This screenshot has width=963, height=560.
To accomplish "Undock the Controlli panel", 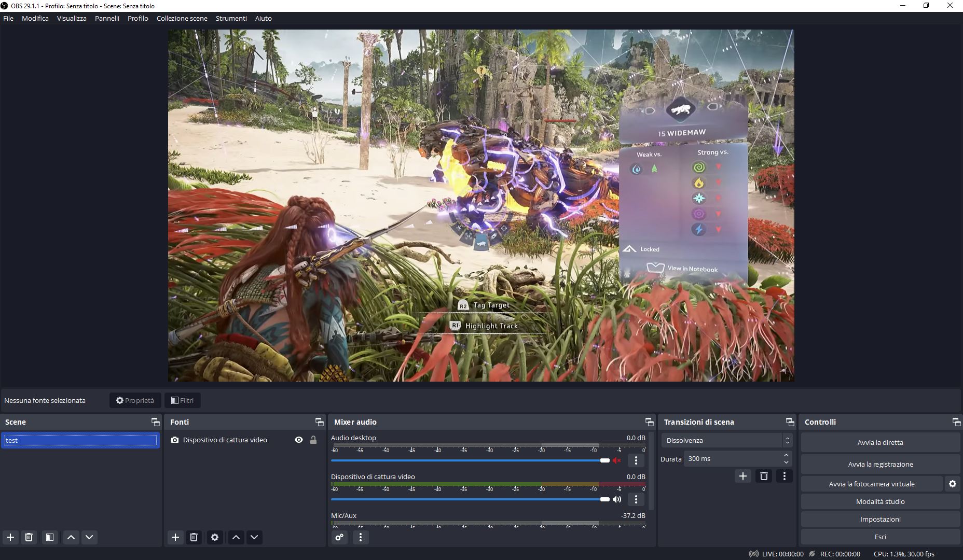I will [956, 422].
